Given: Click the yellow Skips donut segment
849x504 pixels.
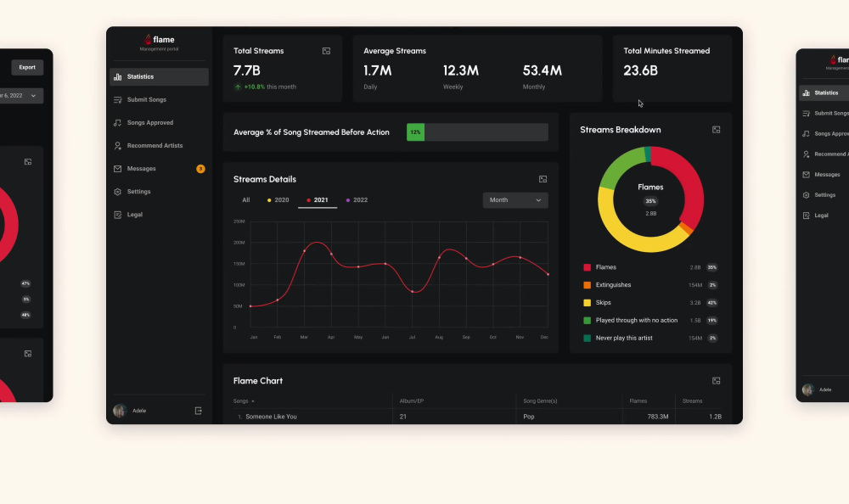Looking at the screenshot, I should tap(633, 238).
